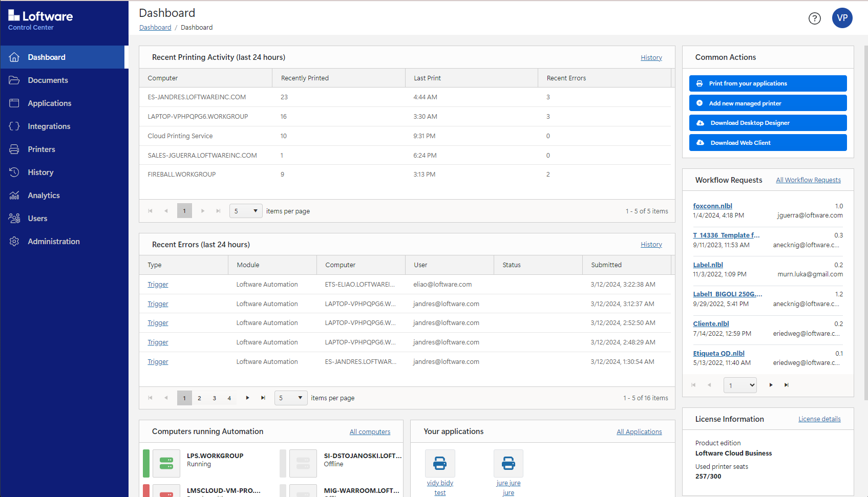
Task: Click Download Desktop Designer button
Action: point(768,123)
